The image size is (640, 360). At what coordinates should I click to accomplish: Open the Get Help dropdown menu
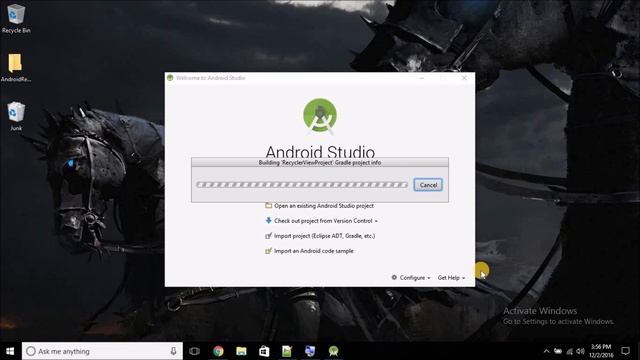pyautogui.click(x=451, y=278)
